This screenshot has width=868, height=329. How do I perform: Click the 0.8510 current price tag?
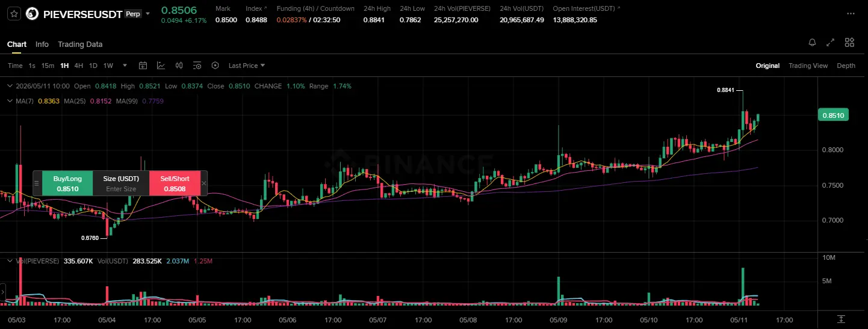(833, 115)
